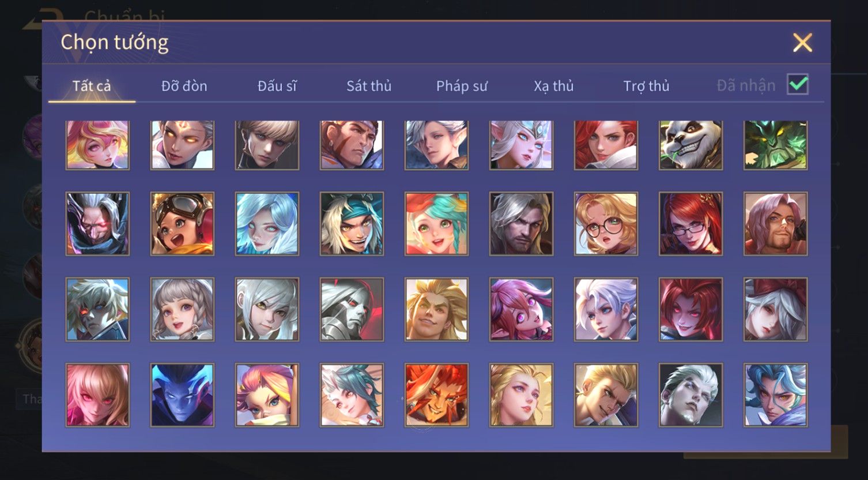
Task: Filter heroes by Pháp sư tab
Action: [x=462, y=86]
